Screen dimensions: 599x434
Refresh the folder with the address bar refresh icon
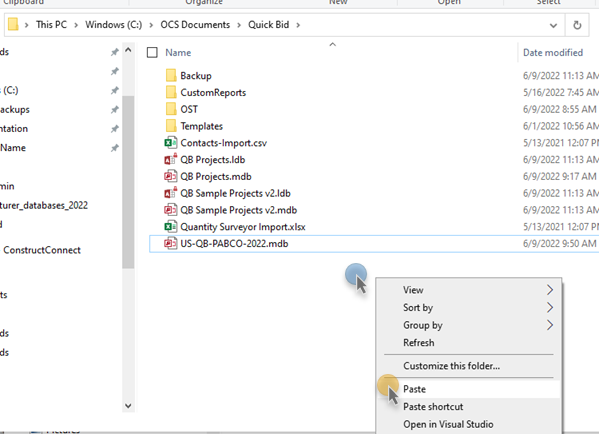tap(577, 25)
